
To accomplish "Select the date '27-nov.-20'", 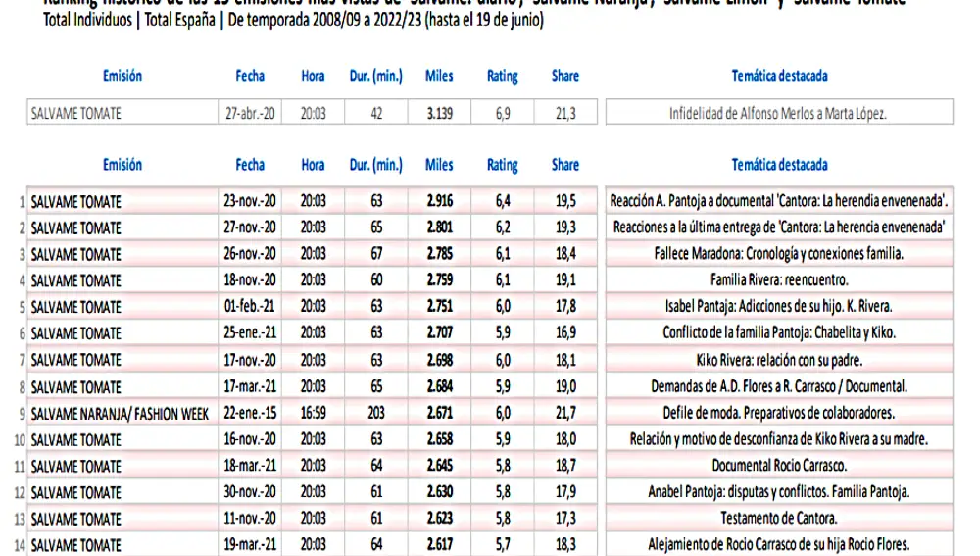I will point(250,227).
